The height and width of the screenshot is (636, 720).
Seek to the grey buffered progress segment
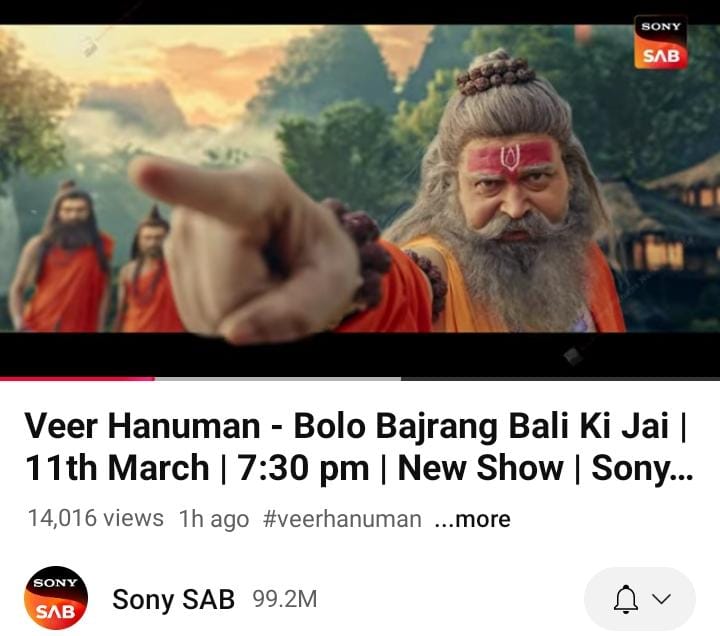click(x=278, y=378)
